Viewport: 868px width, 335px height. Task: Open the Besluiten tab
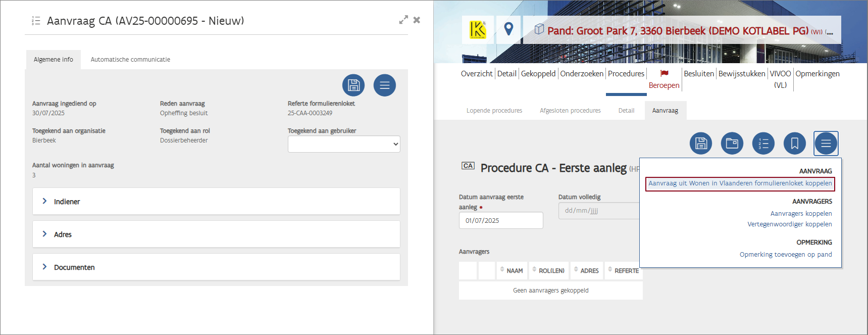(698, 74)
